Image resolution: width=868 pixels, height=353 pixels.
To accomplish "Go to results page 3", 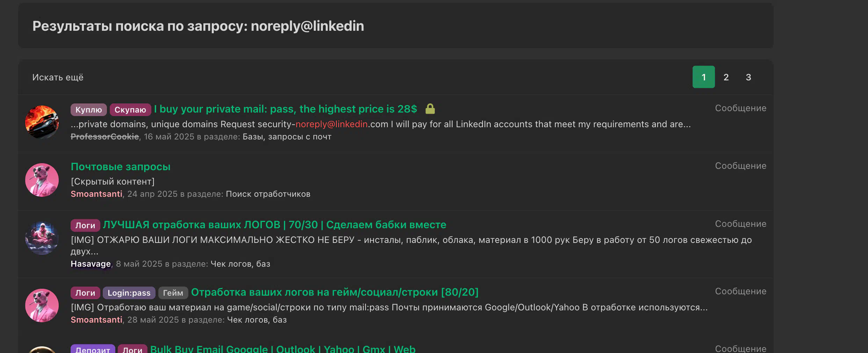I will pos(748,77).
